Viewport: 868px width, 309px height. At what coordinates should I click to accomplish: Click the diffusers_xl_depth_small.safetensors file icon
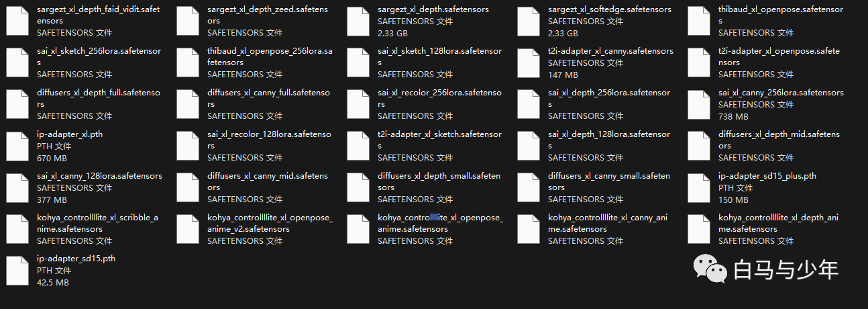[x=358, y=187]
